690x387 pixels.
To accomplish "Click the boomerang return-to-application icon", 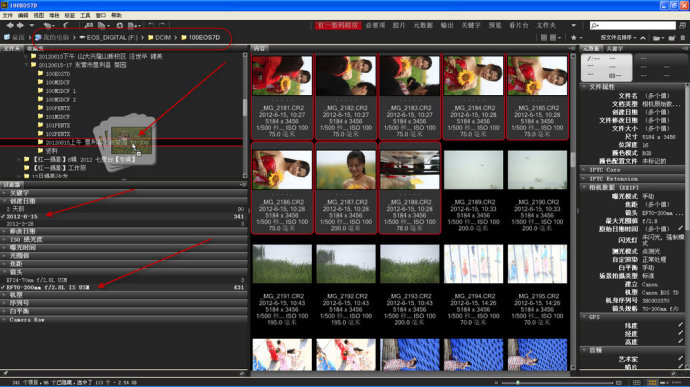I will click(x=66, y=26).
